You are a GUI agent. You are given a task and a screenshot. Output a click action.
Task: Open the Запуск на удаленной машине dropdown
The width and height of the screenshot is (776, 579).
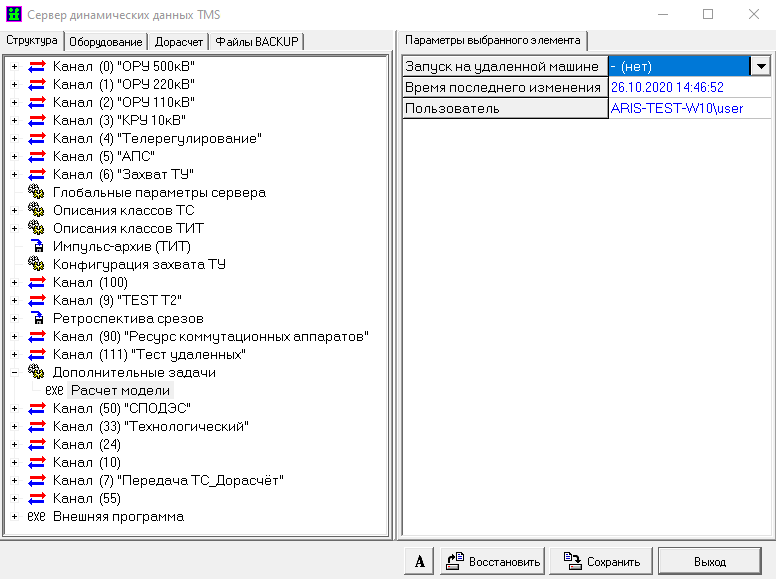(x=760, y=66)
